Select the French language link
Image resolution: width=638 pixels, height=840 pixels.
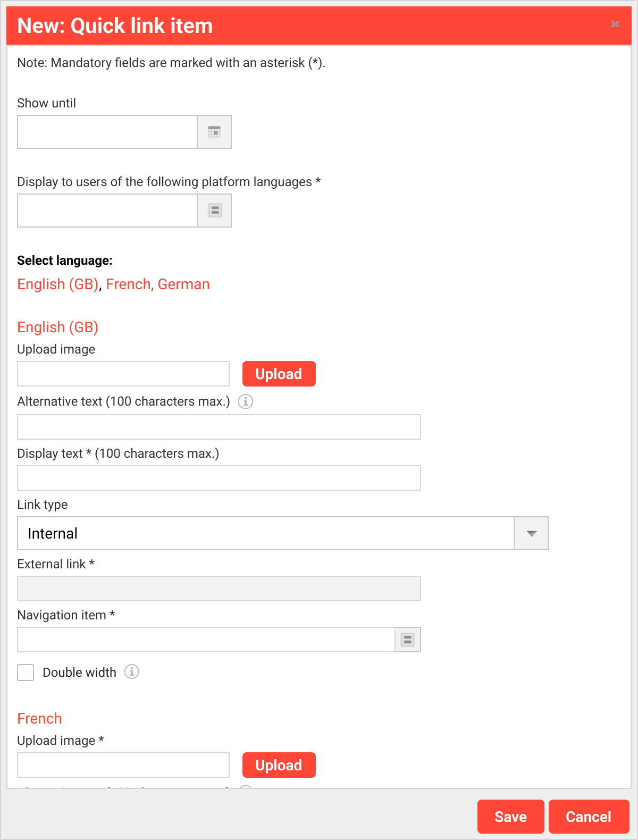(x=128, y=284)
